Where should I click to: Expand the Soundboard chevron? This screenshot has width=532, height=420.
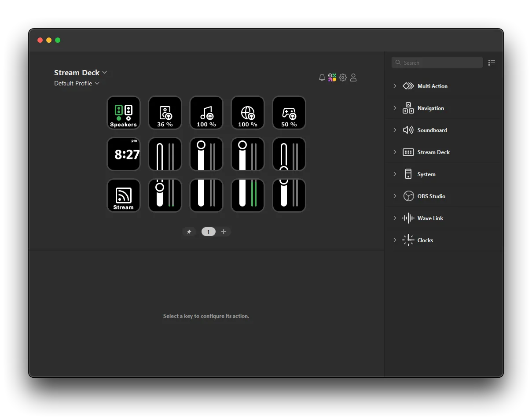coord(395,130)
